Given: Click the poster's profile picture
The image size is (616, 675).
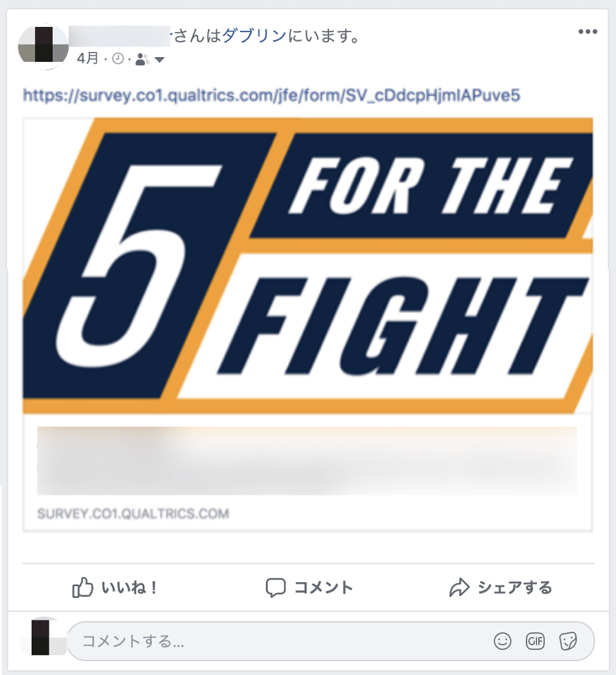Looking at the screenshot, I should 43,46.
